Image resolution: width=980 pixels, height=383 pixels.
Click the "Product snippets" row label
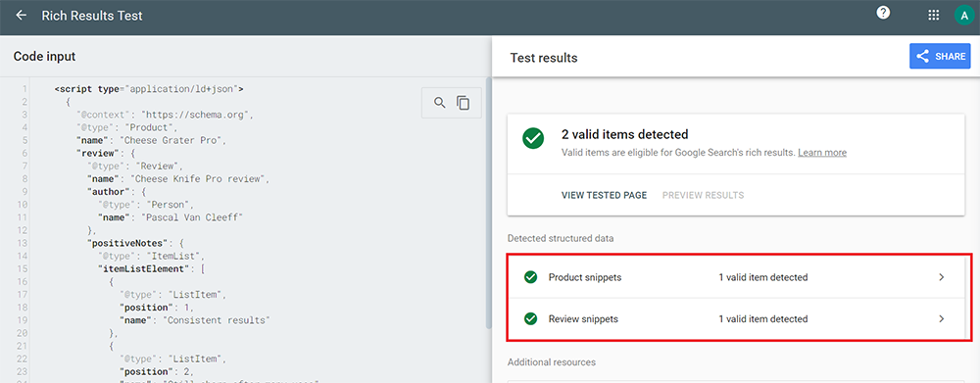tap(585, 277)
